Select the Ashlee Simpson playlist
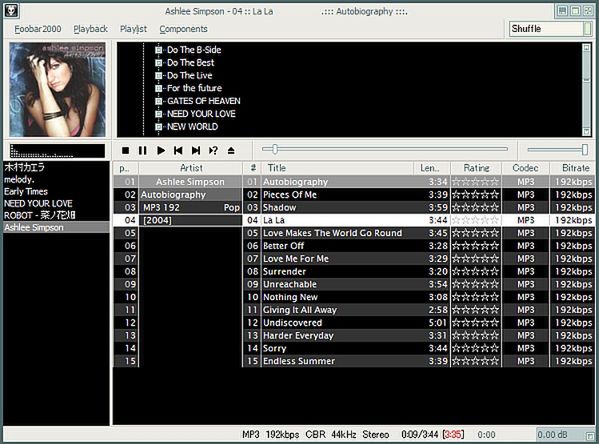The height and width of the screenshot is (444, 599). tap(56, 228)
